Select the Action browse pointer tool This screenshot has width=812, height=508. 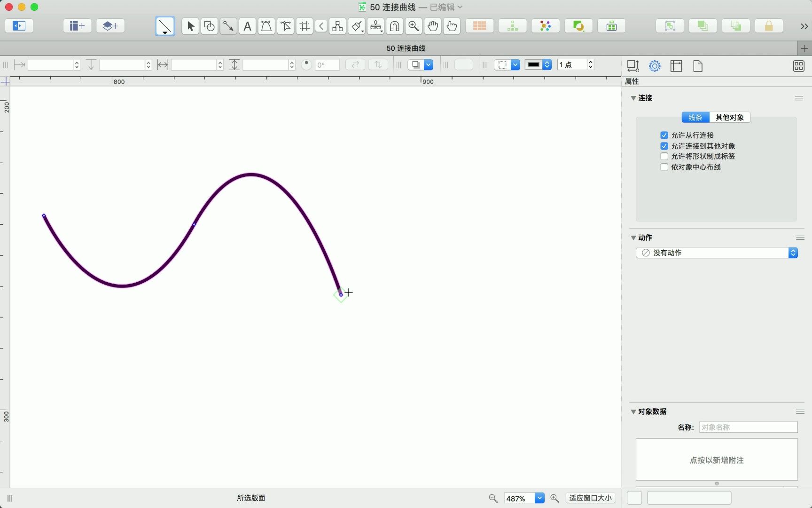452,26
